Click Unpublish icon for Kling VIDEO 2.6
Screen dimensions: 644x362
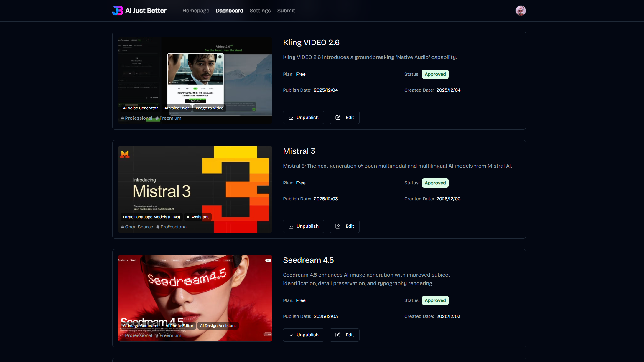point(291,118)
